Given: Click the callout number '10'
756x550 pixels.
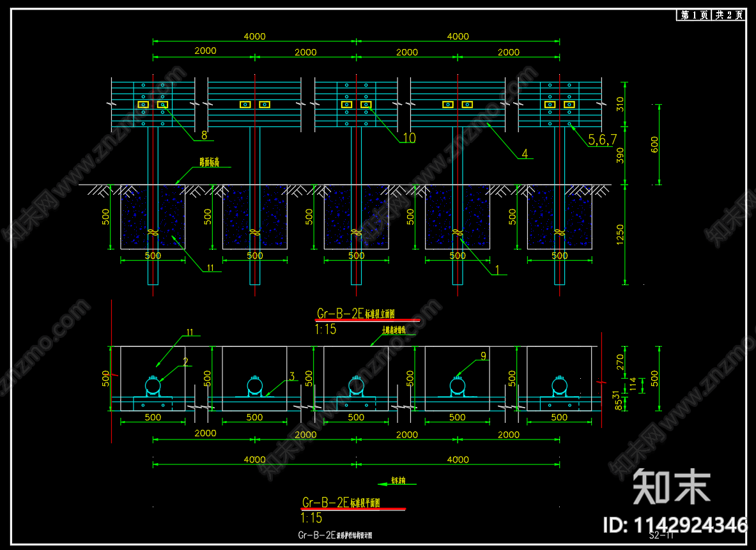Looking at the screenshot, I should tap(409, 138).
